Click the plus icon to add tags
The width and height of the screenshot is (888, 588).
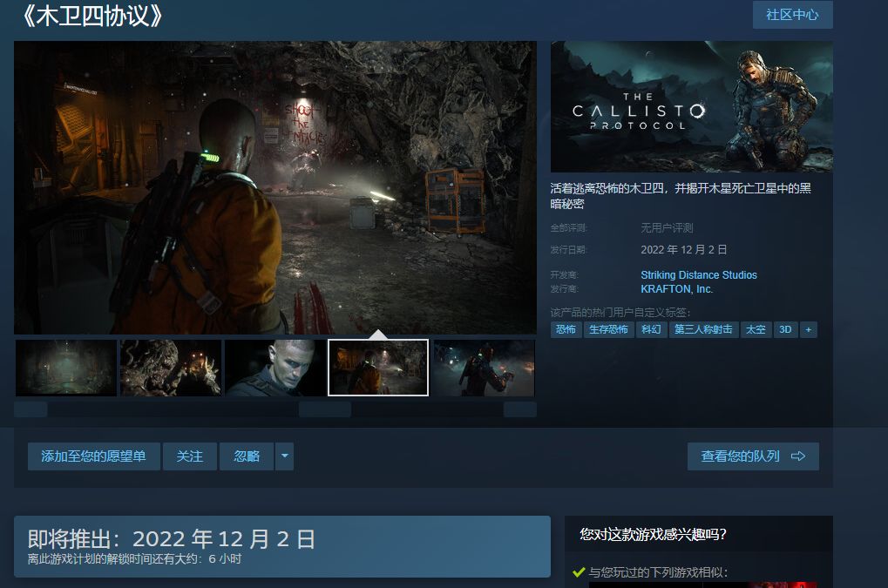[x=808, y=329]
